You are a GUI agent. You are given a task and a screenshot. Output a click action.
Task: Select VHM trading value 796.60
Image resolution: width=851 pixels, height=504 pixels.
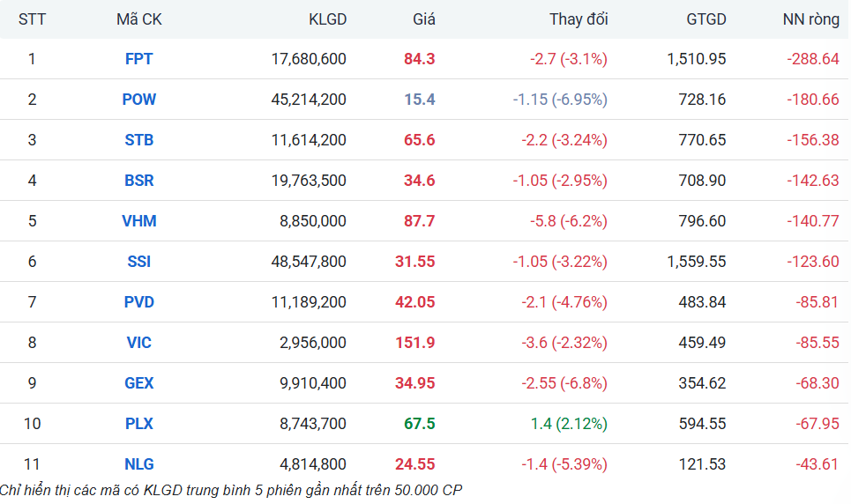pos(702,221)
